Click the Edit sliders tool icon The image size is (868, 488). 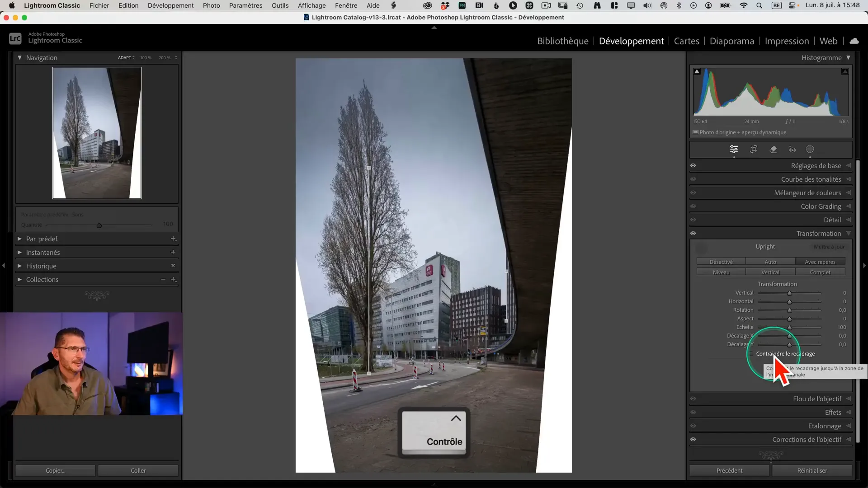(x=734, y=149)
